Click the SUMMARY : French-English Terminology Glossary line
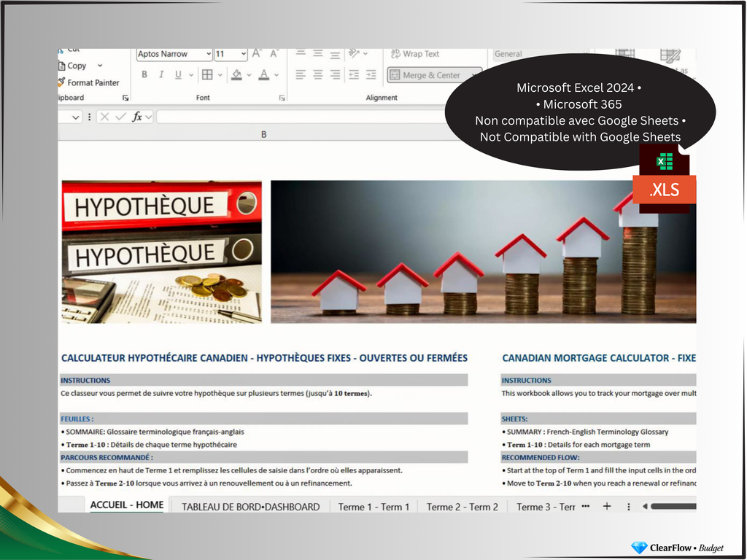This screenshot has width=747, height=560. (x=585, y=432)
